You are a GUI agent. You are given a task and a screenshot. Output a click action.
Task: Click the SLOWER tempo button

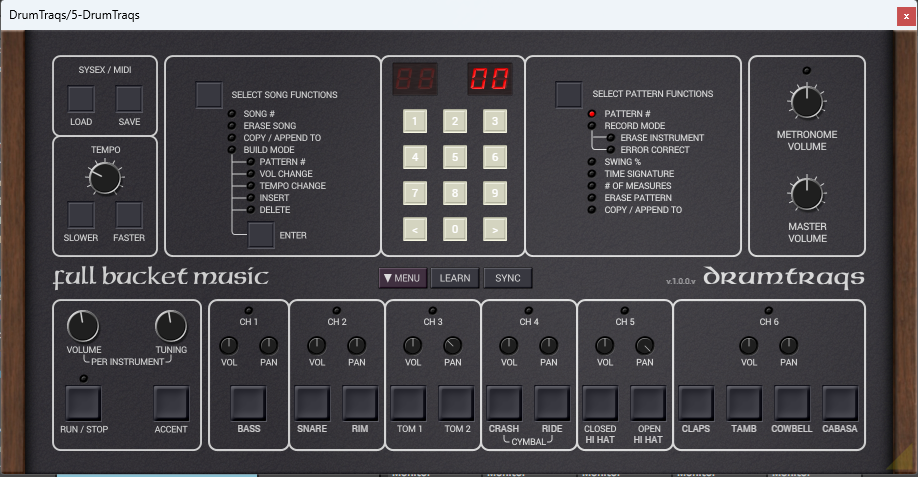81,215
